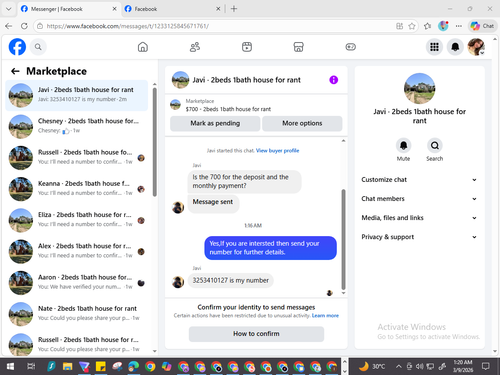500x375 pixels.
Task: Click the message thread scrollbar
Action: click(x=343, y=239)
